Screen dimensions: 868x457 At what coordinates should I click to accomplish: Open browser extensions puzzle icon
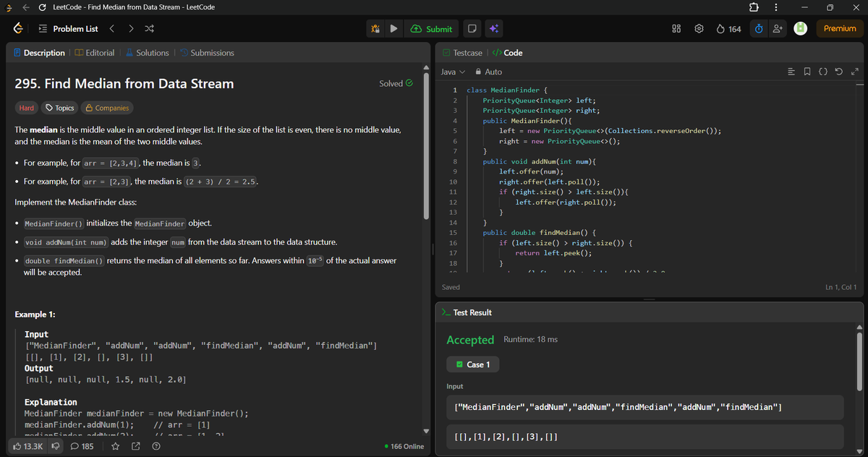(752, 7)
